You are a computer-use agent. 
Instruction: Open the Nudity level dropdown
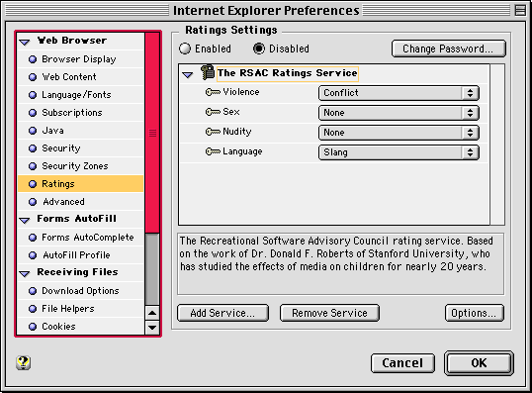point(399,133)
